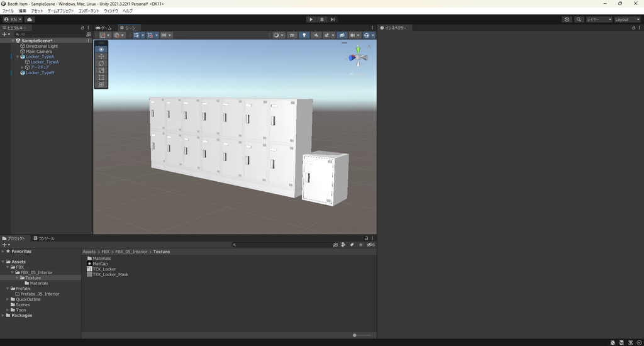Screen dimensions: 644x346
Task: Open search-by-type filter in Project panel
Action: point(343,245)
